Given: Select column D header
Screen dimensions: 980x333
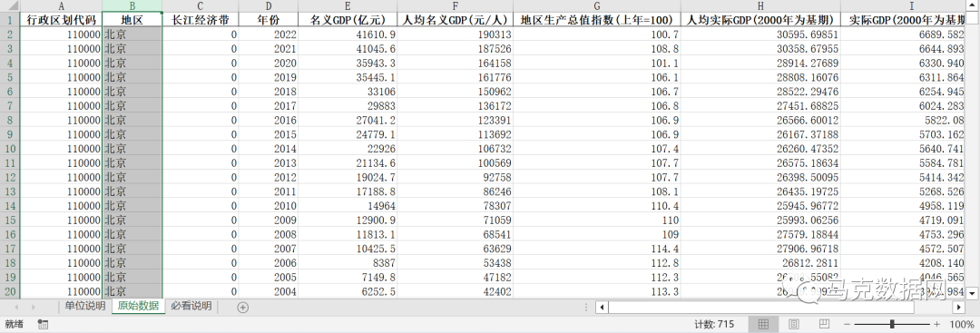Looking at the screenshot, I should [x=268, y=5].
